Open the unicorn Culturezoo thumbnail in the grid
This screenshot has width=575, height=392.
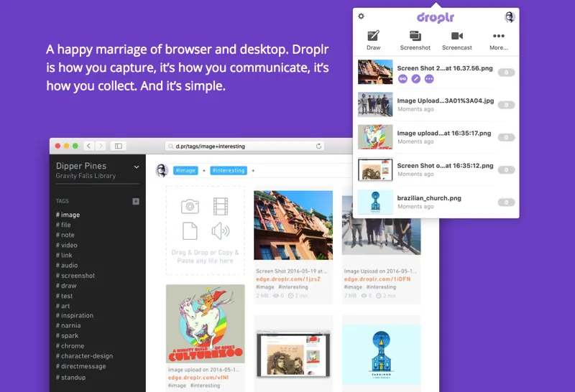coord(206,324)
